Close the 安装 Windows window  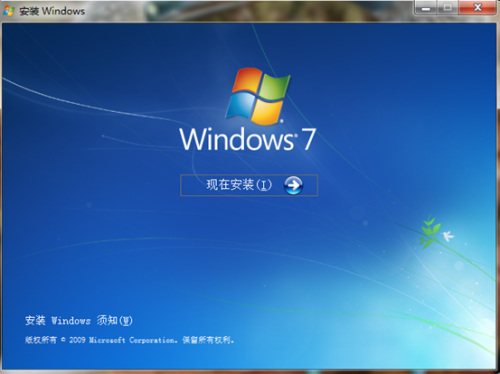point(478,7)
